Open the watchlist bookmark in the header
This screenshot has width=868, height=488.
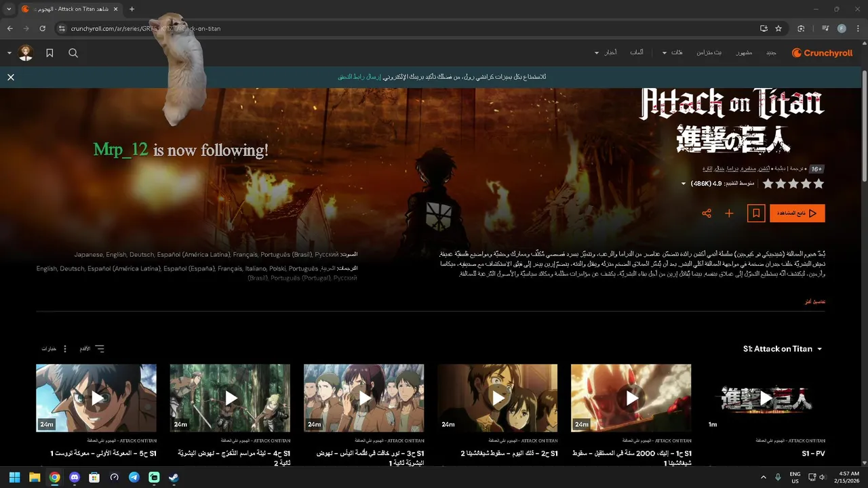coord(50,53)
